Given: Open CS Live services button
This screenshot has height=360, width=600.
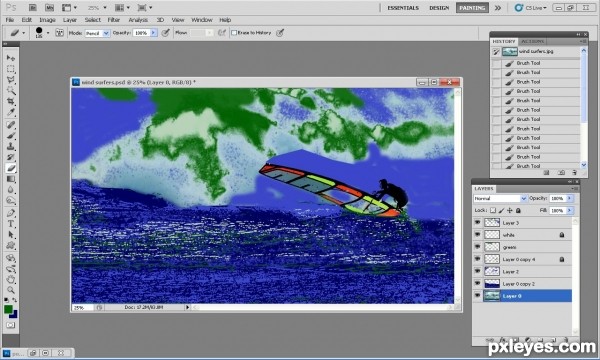Looking at the screenshot, I should 531,8.
